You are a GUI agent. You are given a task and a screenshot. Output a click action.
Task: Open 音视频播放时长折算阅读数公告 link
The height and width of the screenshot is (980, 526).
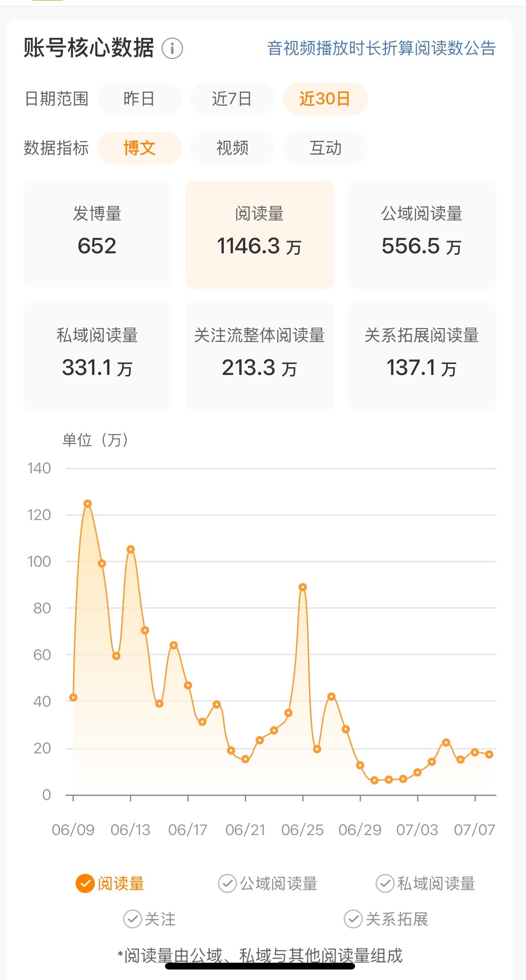(x=382, y=48)
